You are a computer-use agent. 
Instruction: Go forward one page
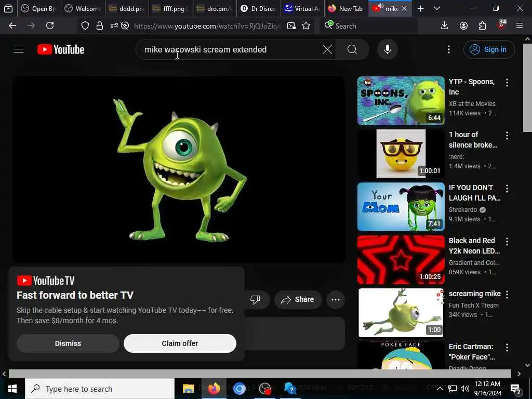tap(31, 26)
